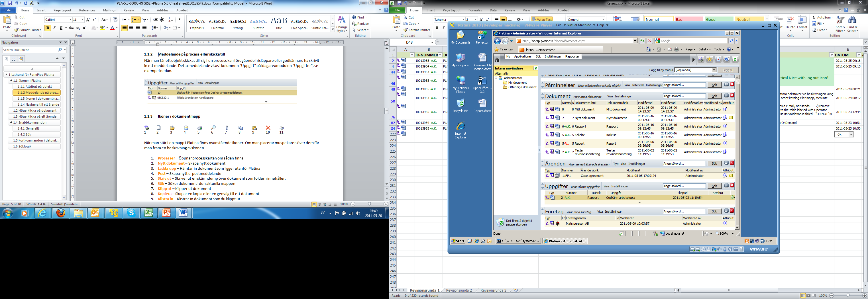This screenshot has width=868, height=299.
Task: Click the IE stop (red X) button
Action: [650, 41]
